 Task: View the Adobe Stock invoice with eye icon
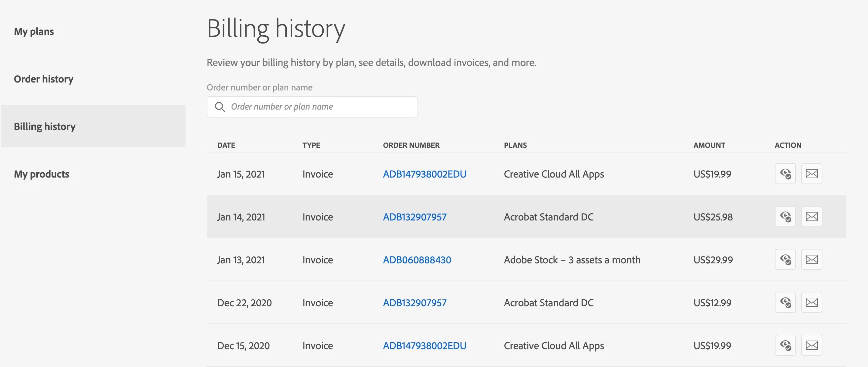coord(785,260)
